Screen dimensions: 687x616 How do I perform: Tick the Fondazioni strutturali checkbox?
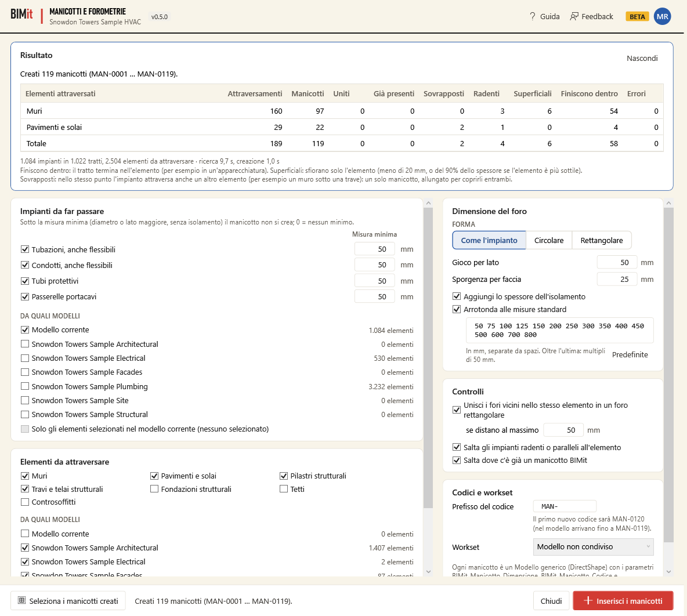click(154, 489)
